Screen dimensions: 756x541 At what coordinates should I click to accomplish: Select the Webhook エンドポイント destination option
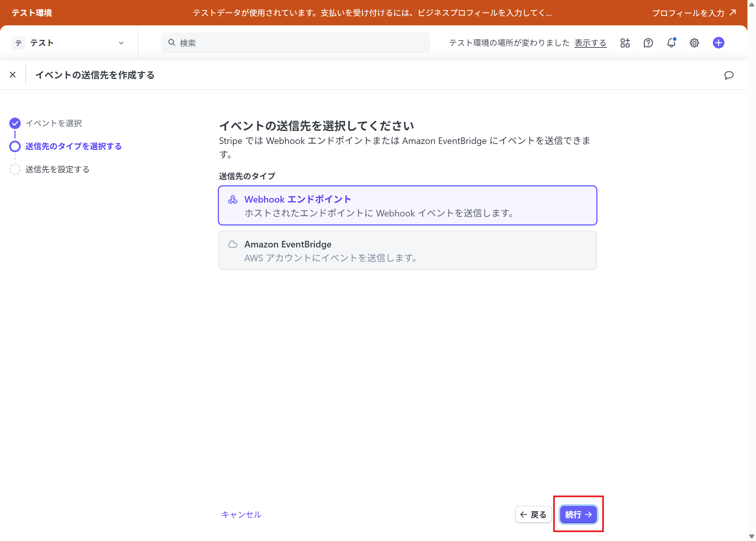click(x=407, y=206)
